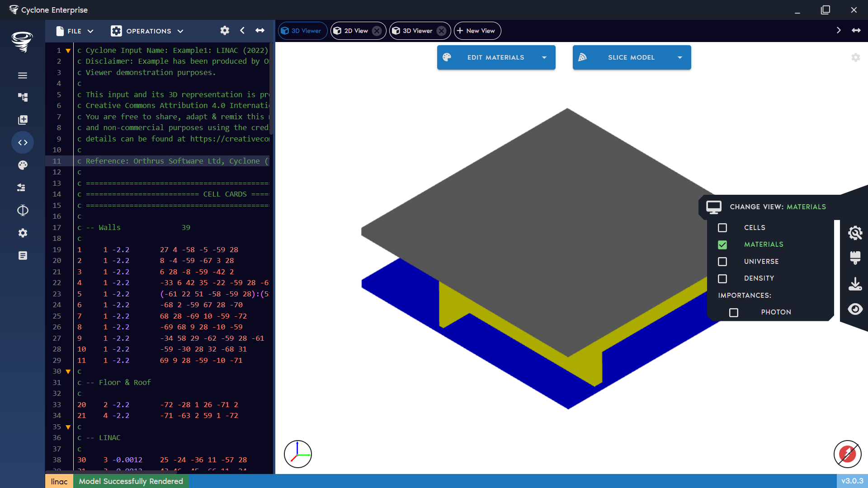This screenshot has width=868, height=488.
Task: Open the code editor panel in sidebar
Action: tap(23, 142)
